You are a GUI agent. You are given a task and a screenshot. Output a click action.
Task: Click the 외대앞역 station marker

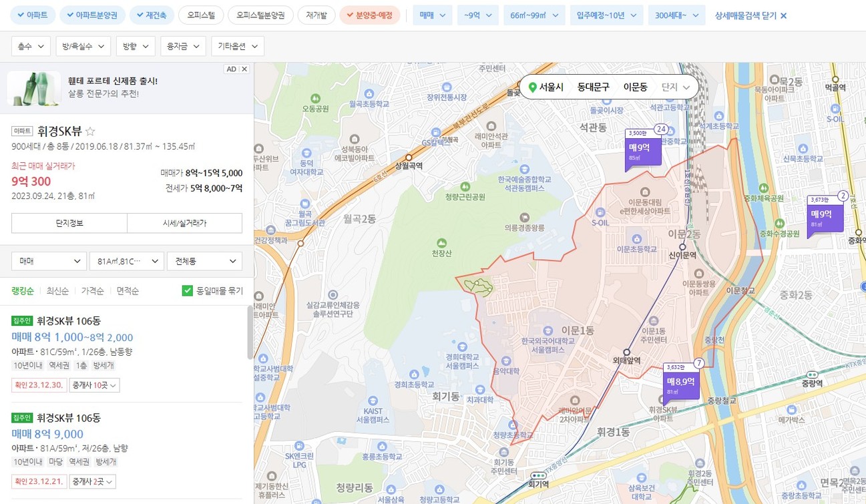tap(626, 352)
